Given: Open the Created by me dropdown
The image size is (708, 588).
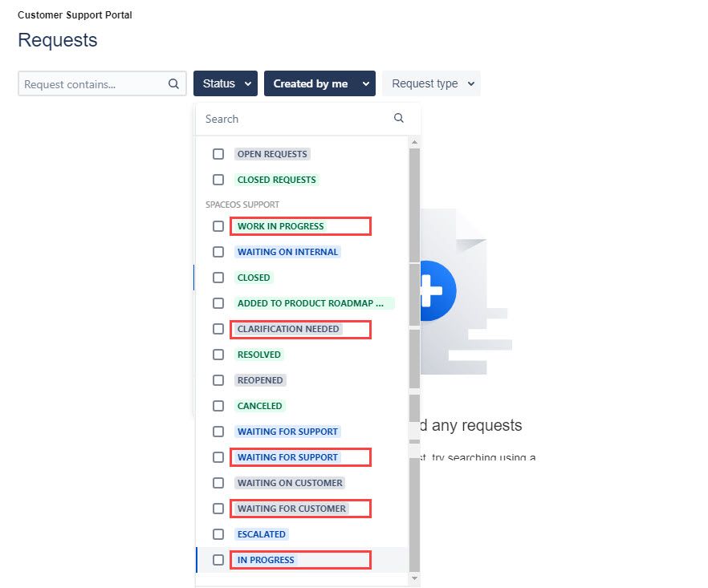Looking at the screenshot, I should tap(319, 83).
